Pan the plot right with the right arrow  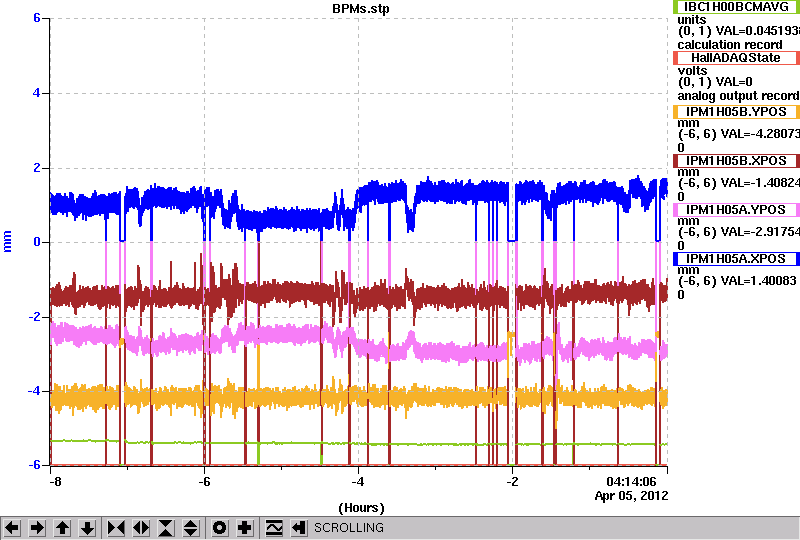click(37, 528)
